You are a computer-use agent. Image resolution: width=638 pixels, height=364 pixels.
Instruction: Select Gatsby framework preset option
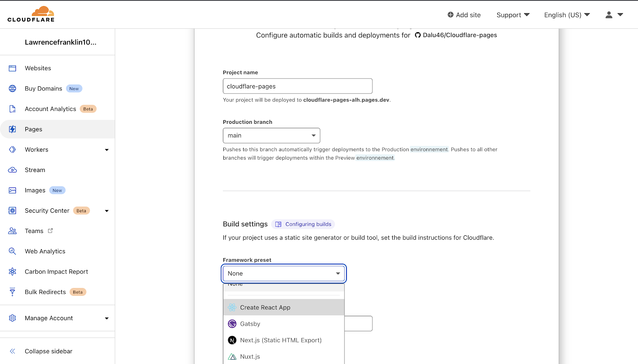click(284, 324)
